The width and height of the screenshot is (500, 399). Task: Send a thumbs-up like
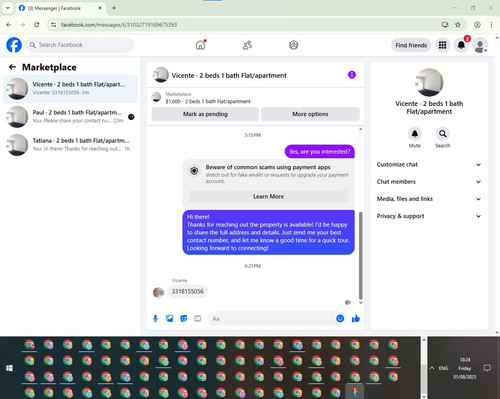pos(356,319)
